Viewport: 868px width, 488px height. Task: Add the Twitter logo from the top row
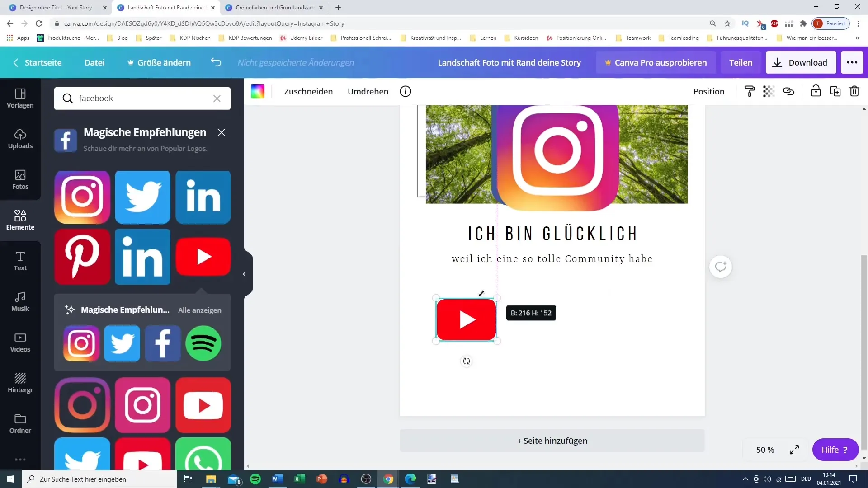[x=142, y=197]
